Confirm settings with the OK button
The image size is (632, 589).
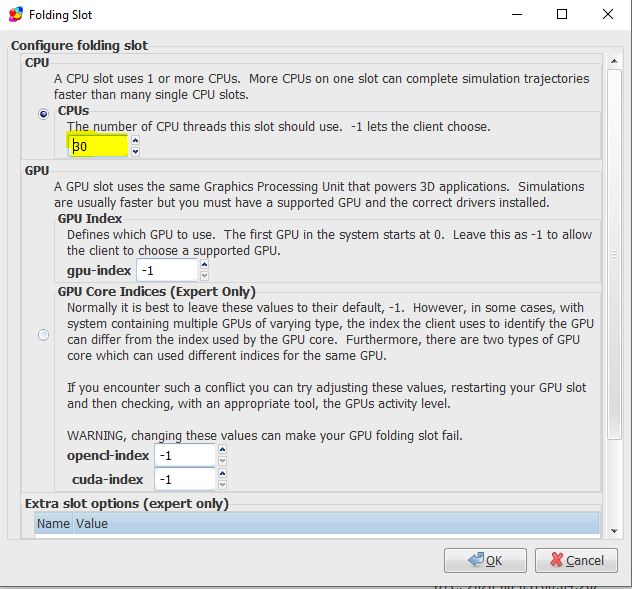tap(485, 560)
